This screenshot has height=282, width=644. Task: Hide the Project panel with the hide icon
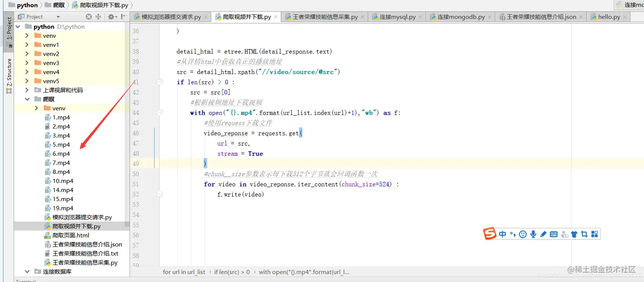point(124,17)
